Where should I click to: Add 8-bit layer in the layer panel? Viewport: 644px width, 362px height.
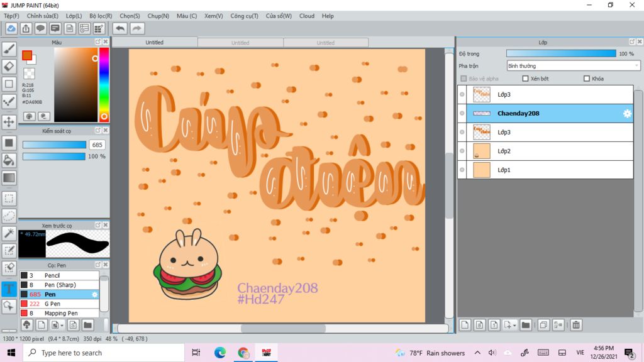click(x=479, y=325)
